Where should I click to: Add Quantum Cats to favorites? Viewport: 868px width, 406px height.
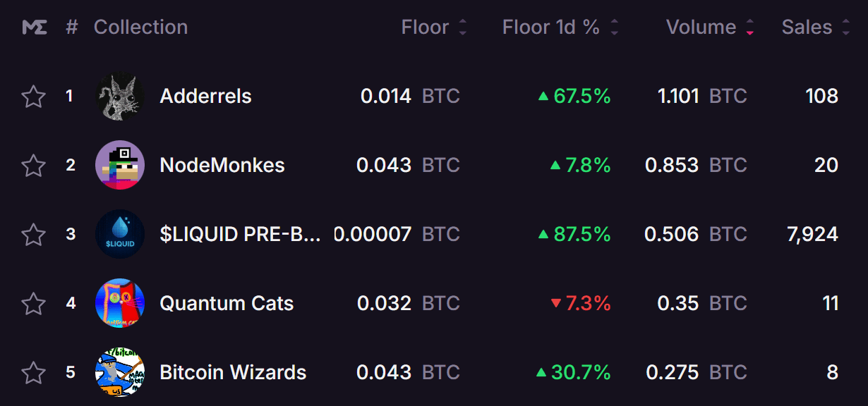pyautogui.click(x=34, y=304)
